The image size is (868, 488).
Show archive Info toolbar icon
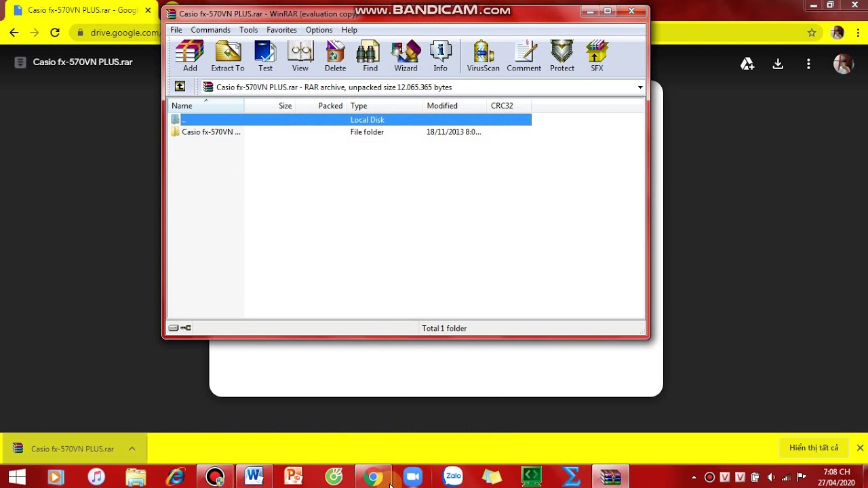point(441,56)
